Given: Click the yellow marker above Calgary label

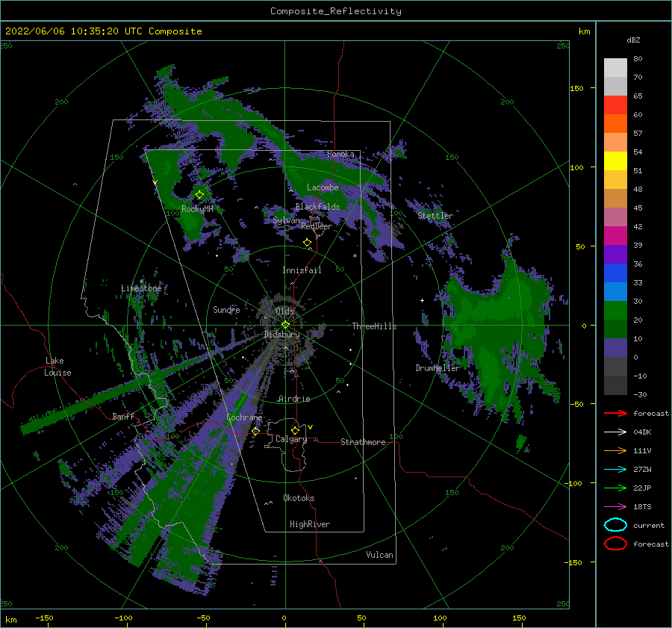Looking at the screenshot, I should (295, 430).
